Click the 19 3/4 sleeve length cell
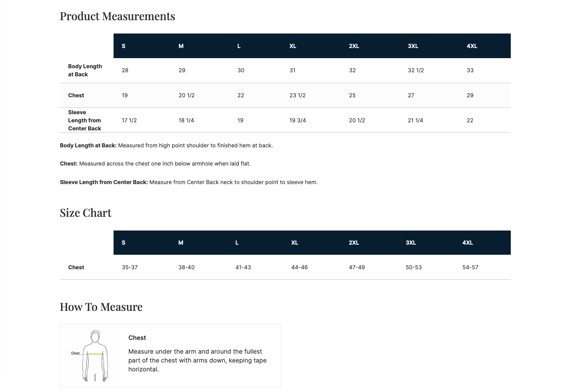The height and width of the screenshot is (392, 573). point(297,120)
